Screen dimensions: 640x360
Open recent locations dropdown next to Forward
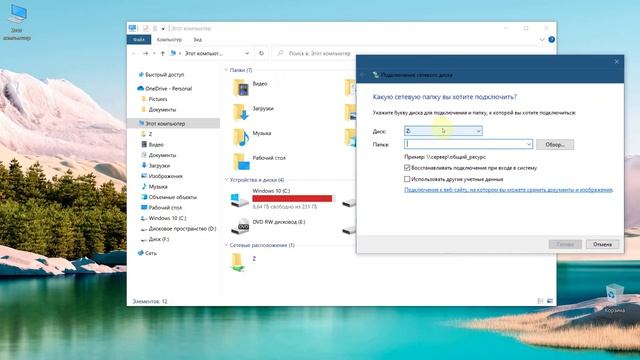(x=154, y=53)
